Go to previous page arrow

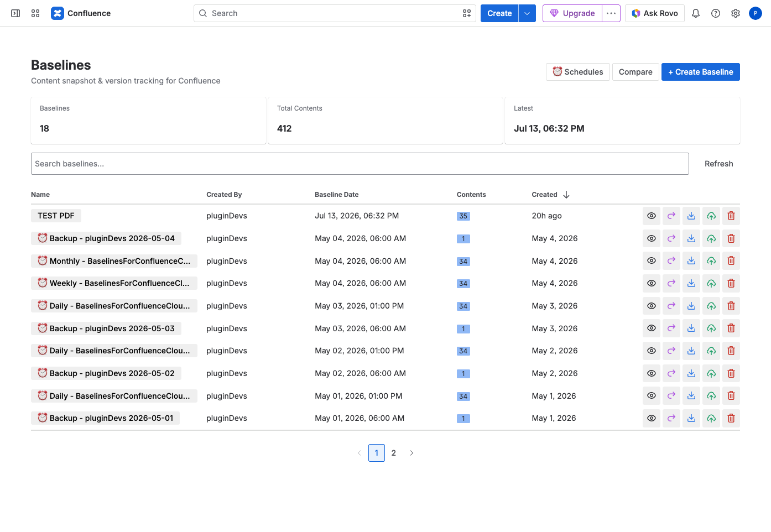[359, 453]
